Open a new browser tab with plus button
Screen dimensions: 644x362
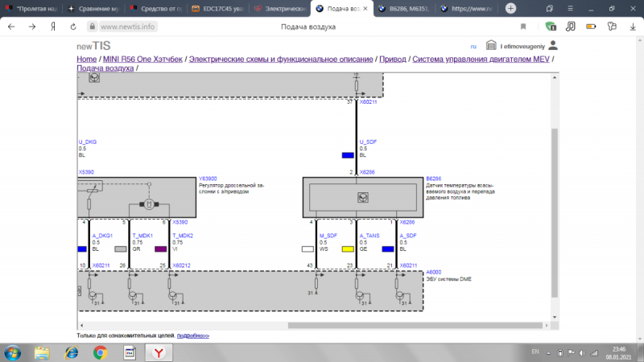coord(510,8)
